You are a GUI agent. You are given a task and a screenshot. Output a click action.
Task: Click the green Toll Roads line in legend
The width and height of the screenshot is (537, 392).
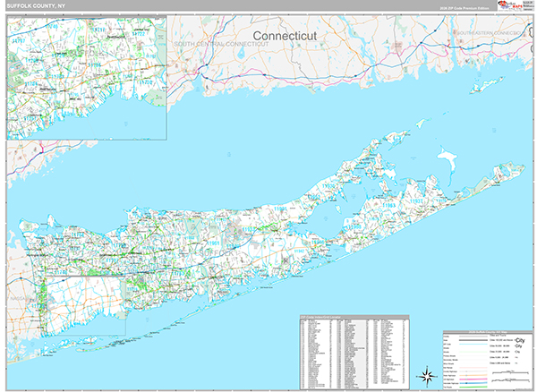coord(473,387)
